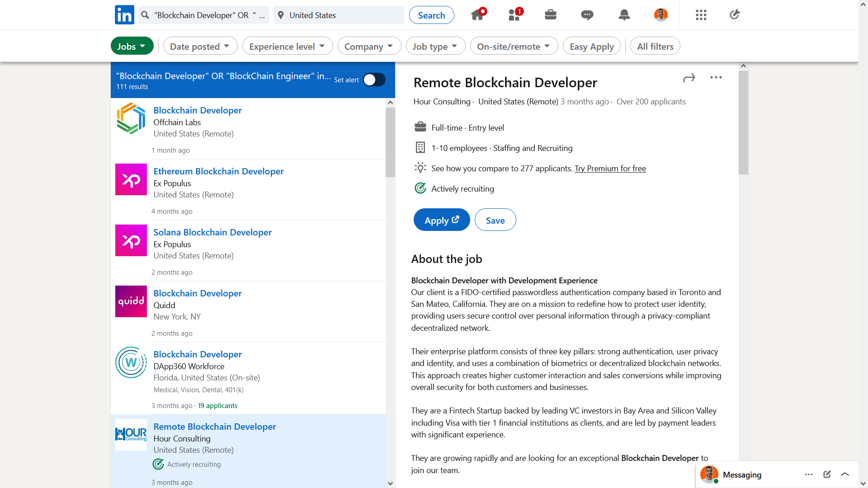Open the Notifications bell icon

click(x=624, y=15)
